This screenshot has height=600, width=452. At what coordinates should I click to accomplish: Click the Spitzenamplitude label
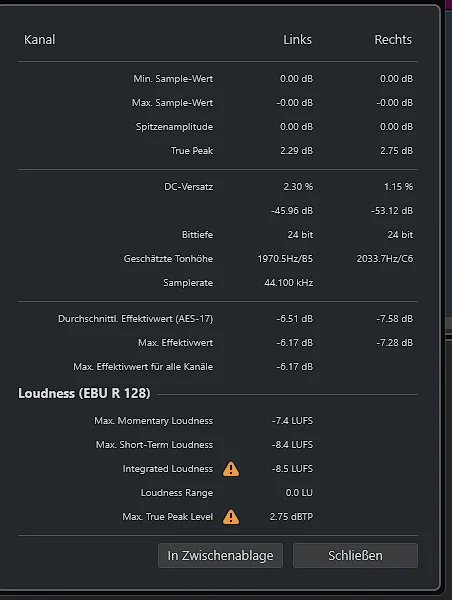(x=174, y=127)
